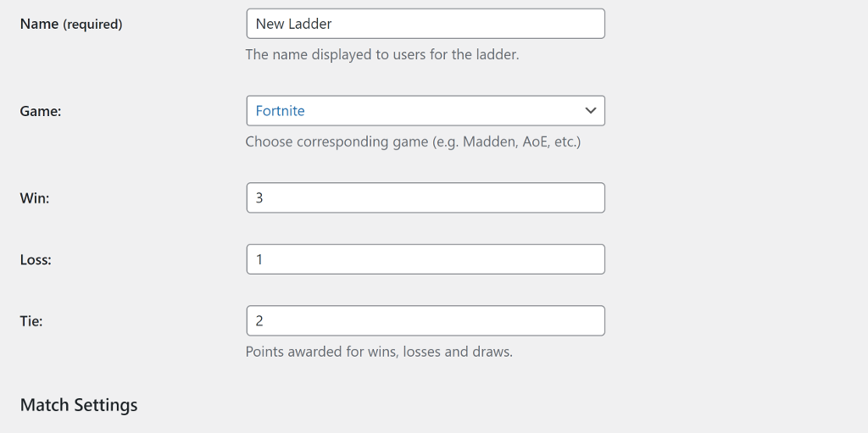Click the "(required)" note beside Name
The height and width of the screenshot is (433, 868).
[x=92, y=25]
